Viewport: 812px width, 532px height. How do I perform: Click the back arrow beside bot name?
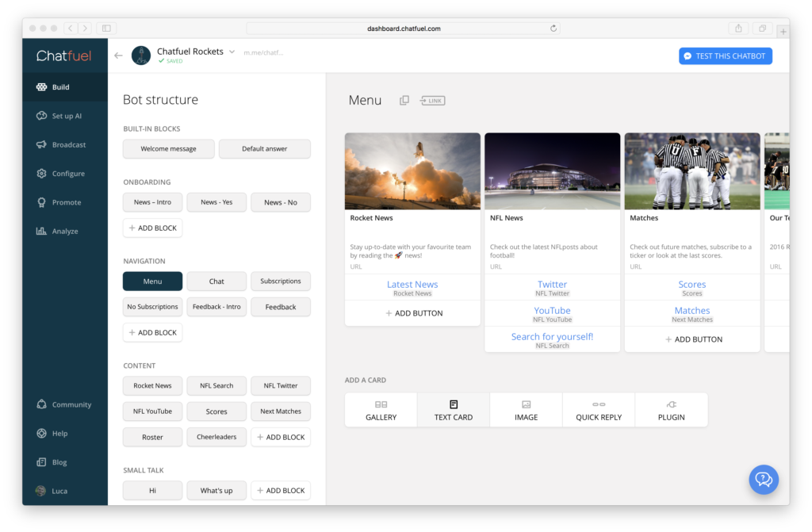[x=118, y=55]
